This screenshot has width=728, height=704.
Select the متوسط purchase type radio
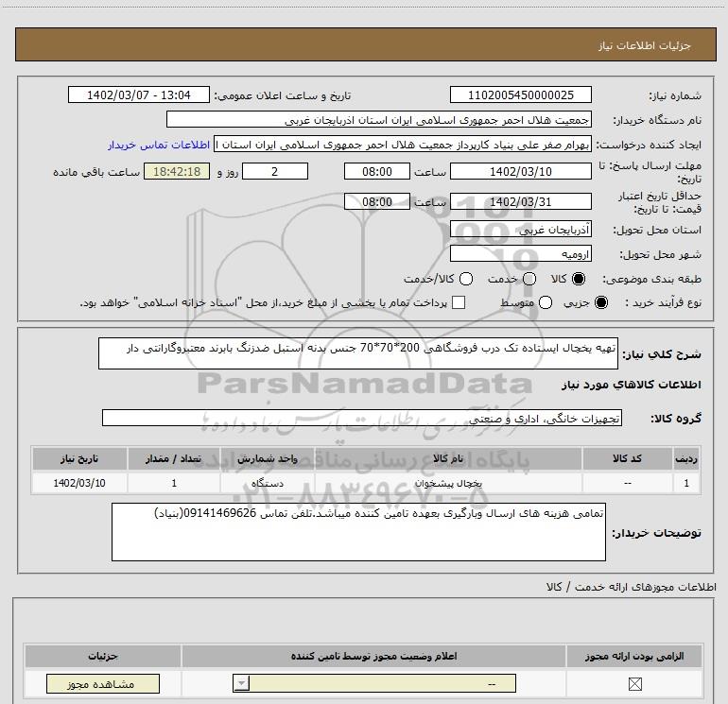click(x=546, y=302)
